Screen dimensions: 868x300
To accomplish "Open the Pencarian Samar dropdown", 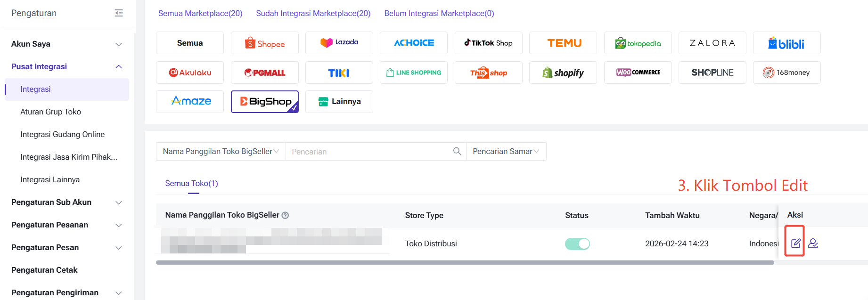I will point(506,151).
